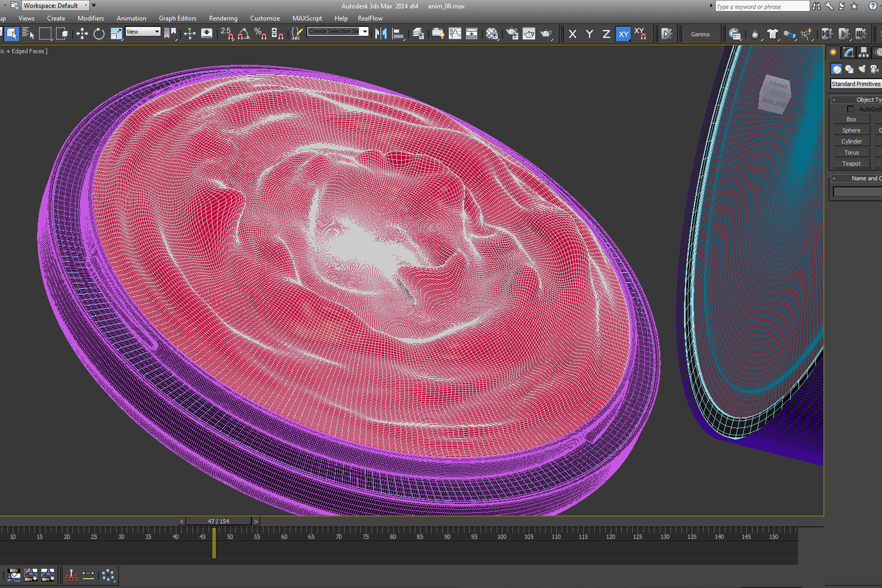Open the Select by Name tool
882x588 pixels.
pyautogui.click(x=28, y=34)
